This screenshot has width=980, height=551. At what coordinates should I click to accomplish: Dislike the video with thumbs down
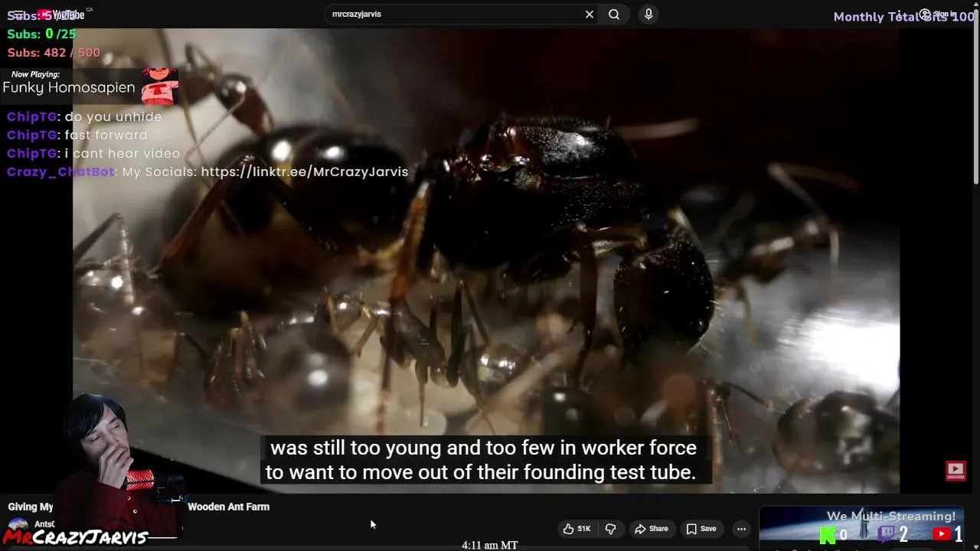click(x=610, y=529)
